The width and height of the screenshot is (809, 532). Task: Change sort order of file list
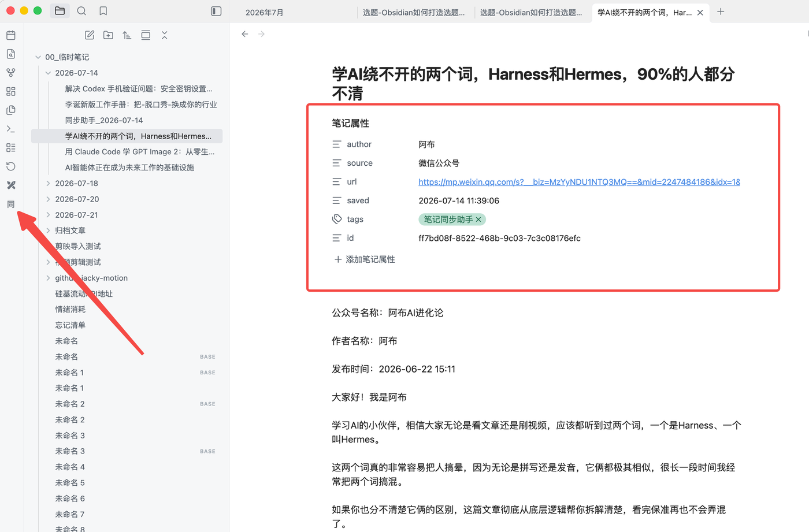pyautogui.click(x=127, y=35)
